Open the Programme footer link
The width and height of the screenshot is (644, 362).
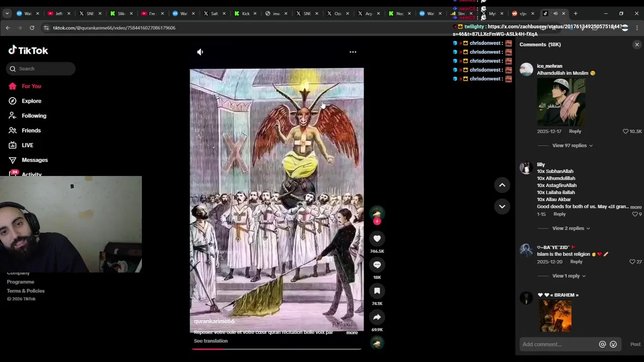(21, 282)
